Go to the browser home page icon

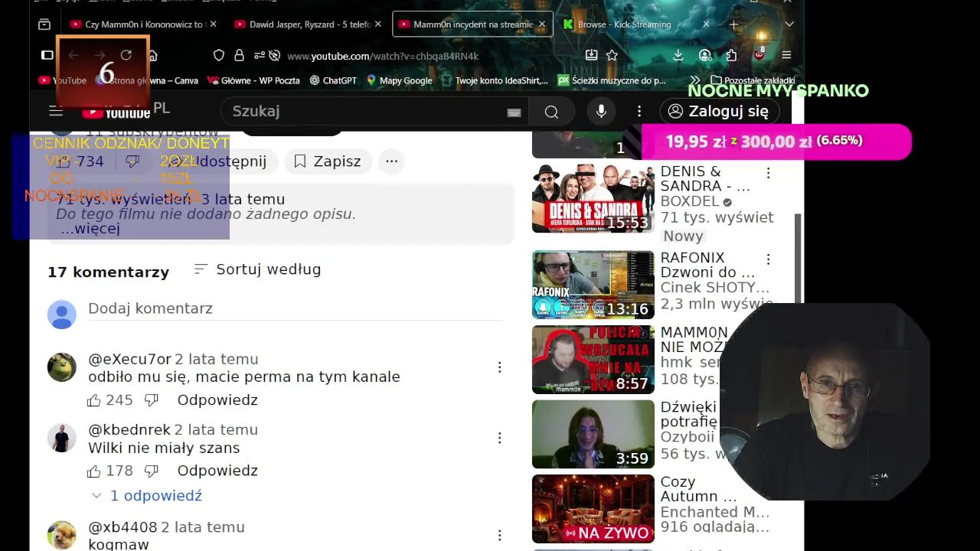pyautogui.click(x=152, y=55)
